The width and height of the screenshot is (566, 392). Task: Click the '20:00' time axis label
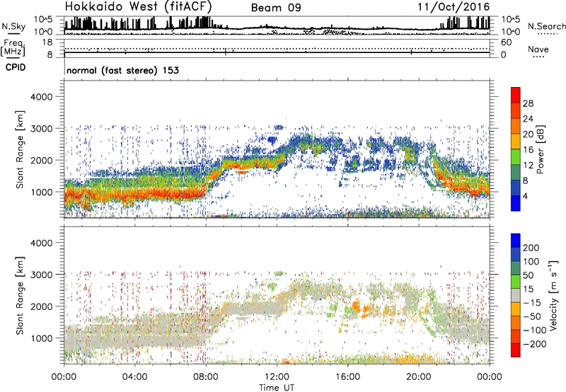click(x=418, y=377)
